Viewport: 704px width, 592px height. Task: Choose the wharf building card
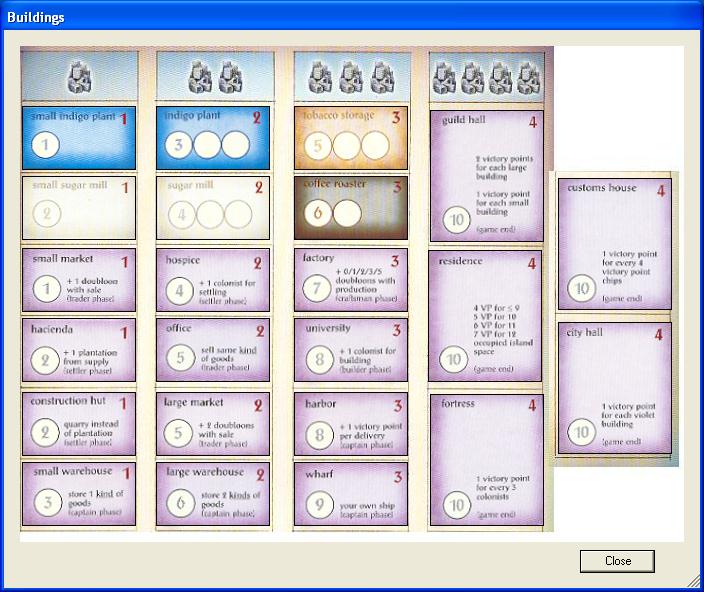(x=351, y=494)
